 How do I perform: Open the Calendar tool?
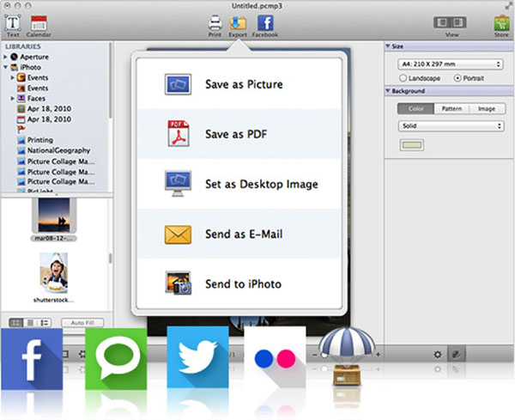click(39, 22)
